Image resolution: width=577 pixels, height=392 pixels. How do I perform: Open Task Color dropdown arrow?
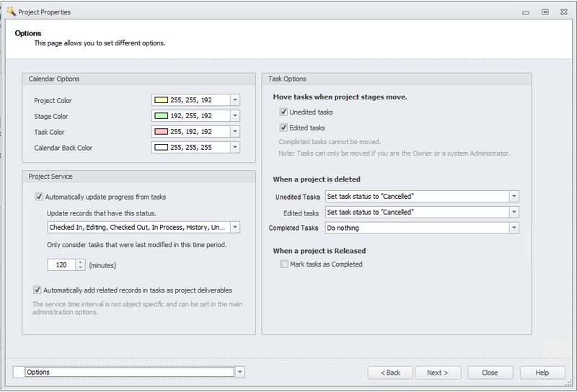(235, 131)
